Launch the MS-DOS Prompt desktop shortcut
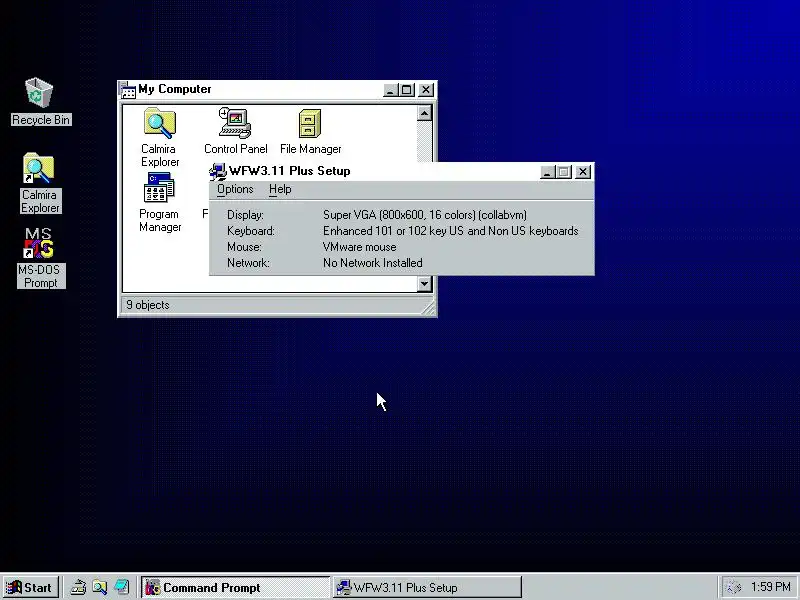 [40, 258]
